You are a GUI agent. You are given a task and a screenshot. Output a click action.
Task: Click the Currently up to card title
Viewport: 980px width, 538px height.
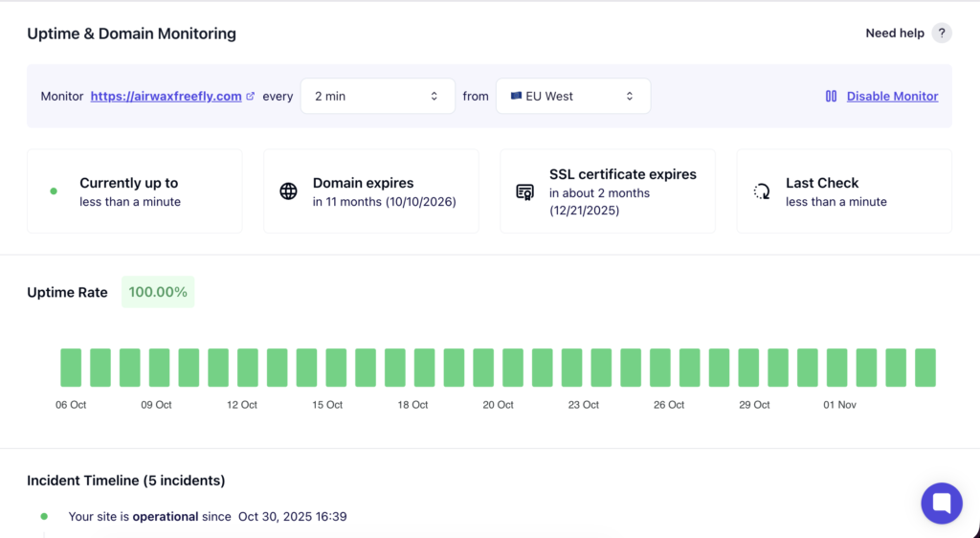click(x=129, y=183)
